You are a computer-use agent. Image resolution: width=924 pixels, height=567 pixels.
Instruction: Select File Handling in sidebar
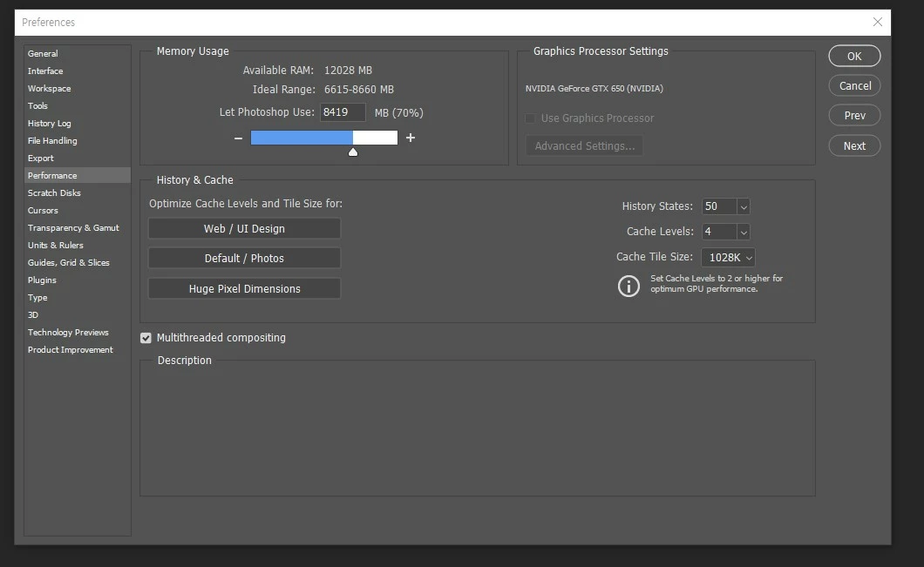point(77,141)
